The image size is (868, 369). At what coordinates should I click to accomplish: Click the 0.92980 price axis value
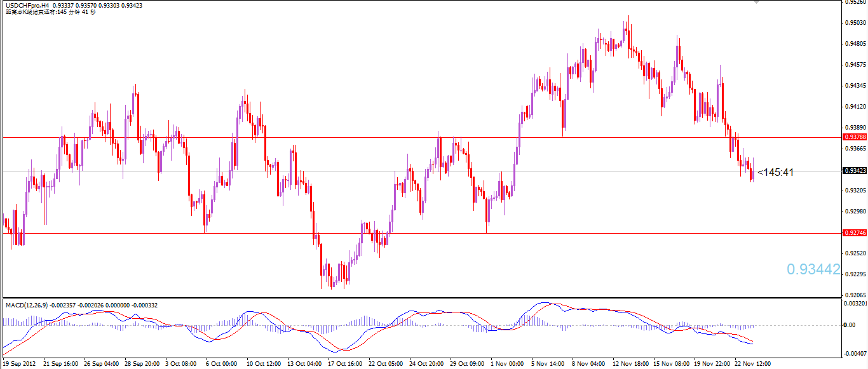pyautogui.click(x=855, y=211)
